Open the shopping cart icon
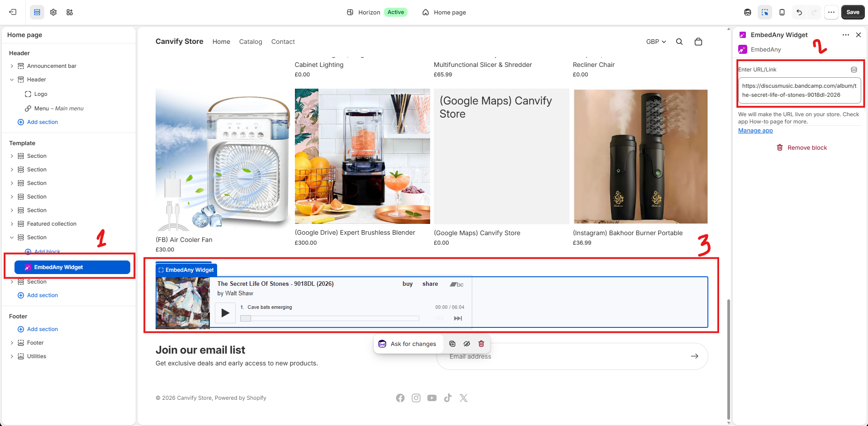 698,42
